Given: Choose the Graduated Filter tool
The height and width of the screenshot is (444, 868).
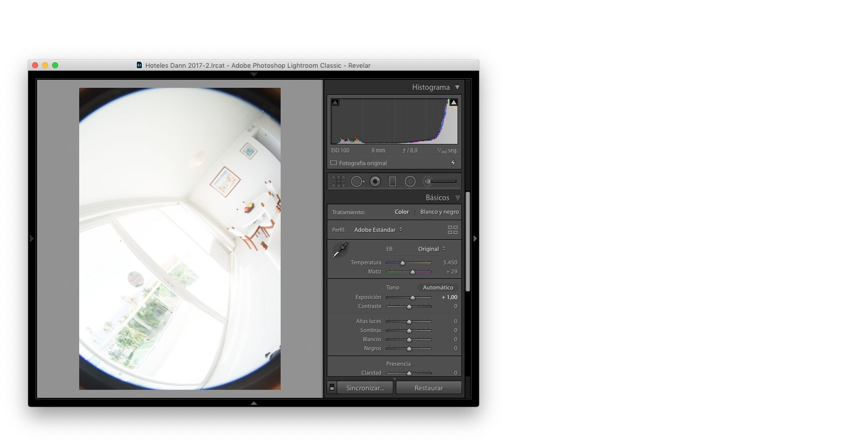Looking at the screenshot, I should tap(392, 182).
